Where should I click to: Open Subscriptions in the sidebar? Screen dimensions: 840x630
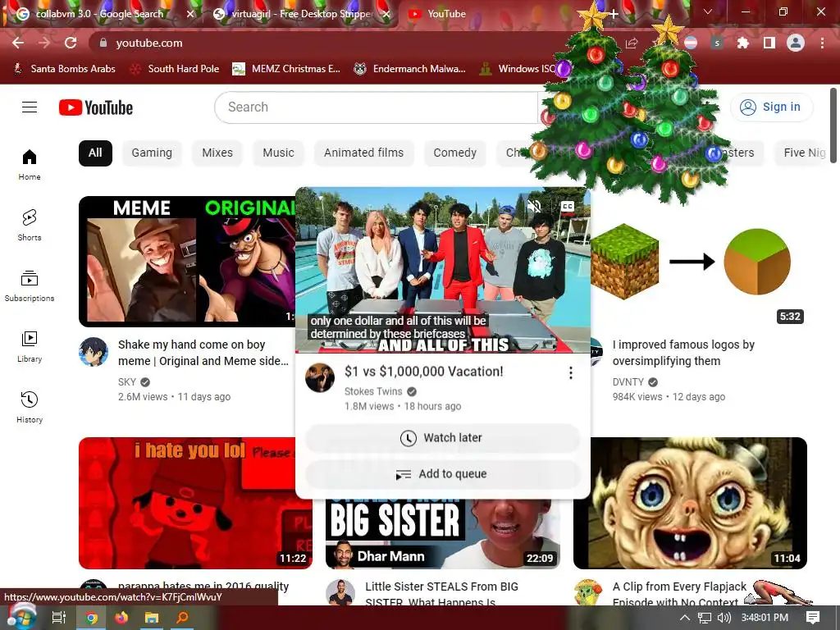coord(30,286)
